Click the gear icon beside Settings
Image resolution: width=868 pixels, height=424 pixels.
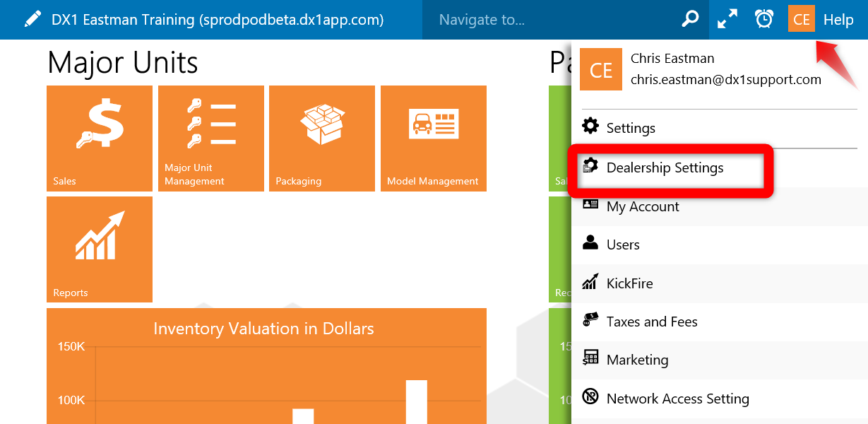[590, 126]
